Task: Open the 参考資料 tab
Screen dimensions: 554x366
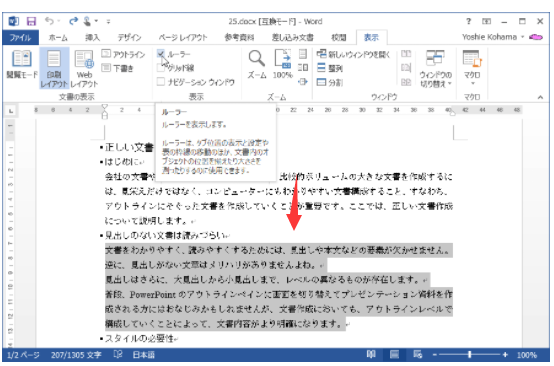Action: (x=239, y=37)
